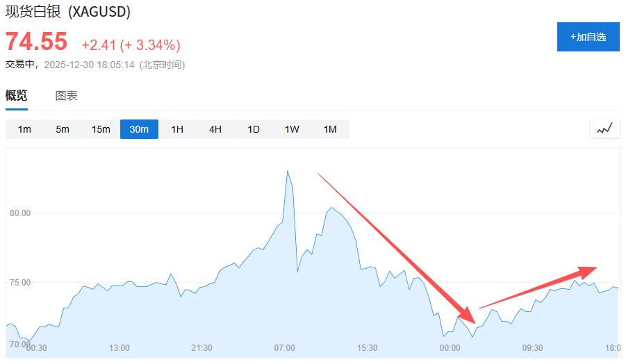Click the 15:30 time axis label

(368, 347)
